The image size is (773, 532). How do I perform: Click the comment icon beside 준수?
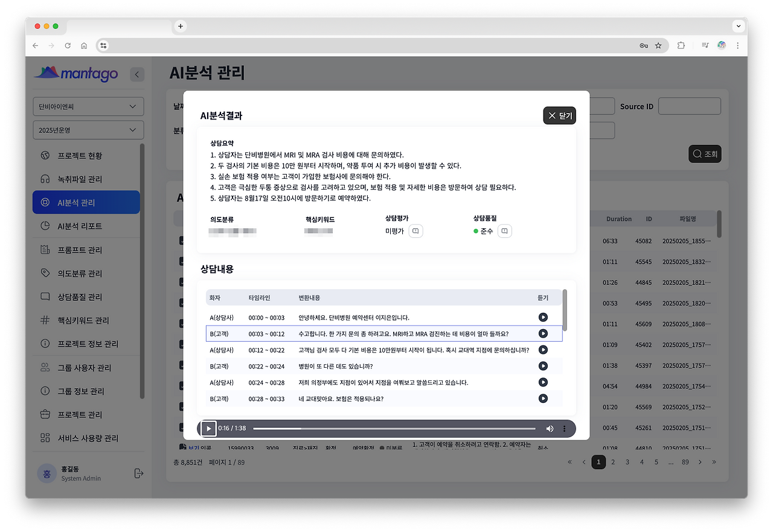tap(505, 231)
